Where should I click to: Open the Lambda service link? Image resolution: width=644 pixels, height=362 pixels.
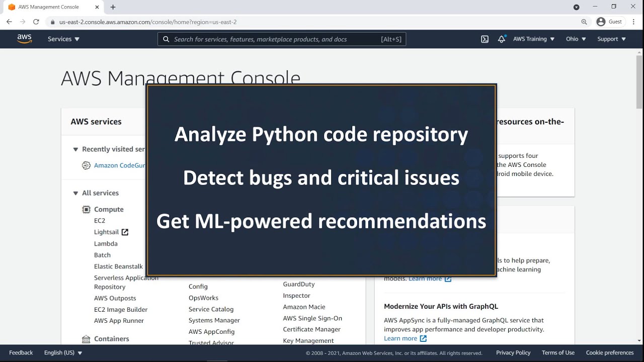106,244
